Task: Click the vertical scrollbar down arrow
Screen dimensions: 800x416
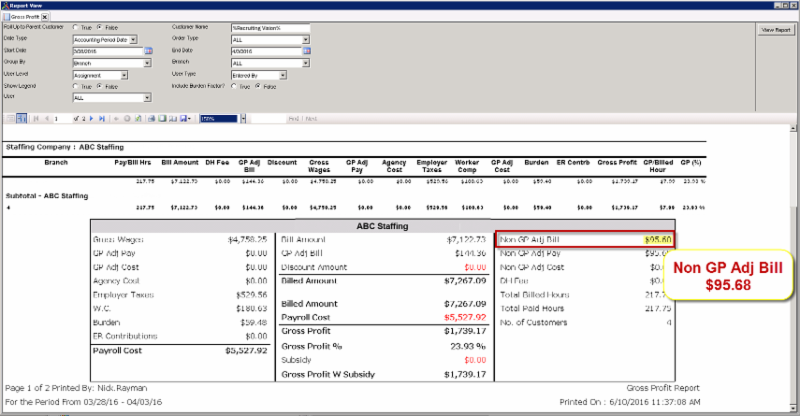Action: (x=793, y=408)
